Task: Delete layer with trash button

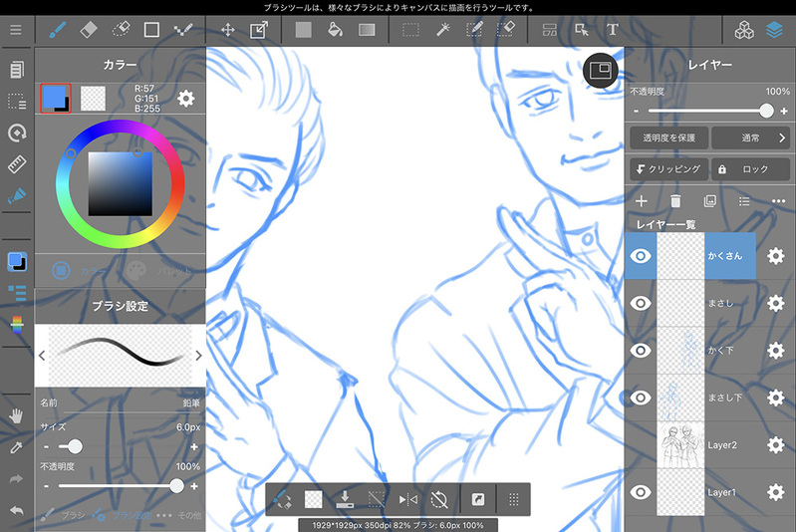Action: tap(675, 201)
